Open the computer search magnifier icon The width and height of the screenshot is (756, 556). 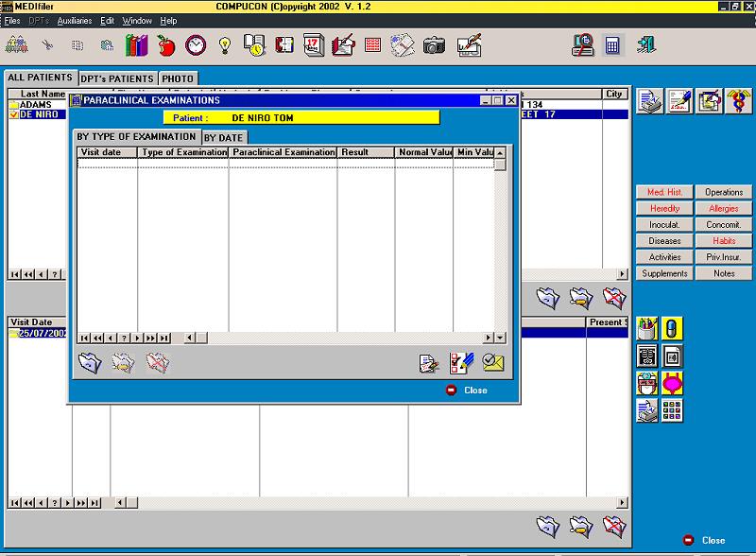coord(583,45)
